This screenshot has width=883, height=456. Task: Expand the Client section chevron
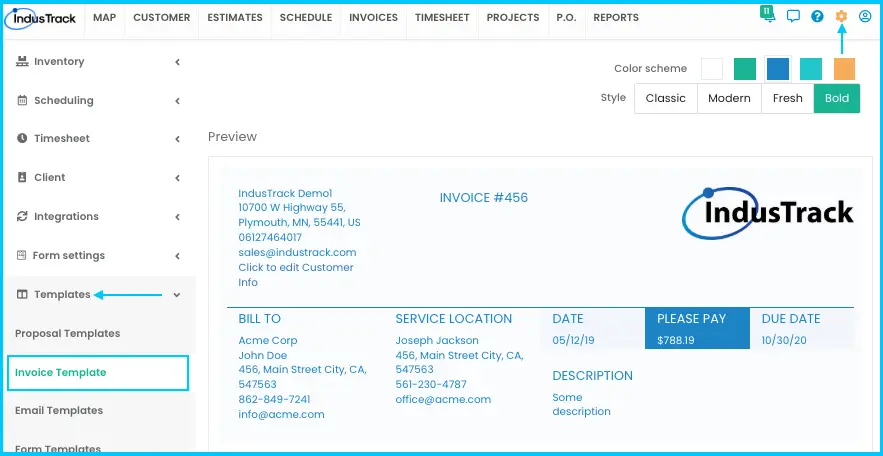point(177,178)
